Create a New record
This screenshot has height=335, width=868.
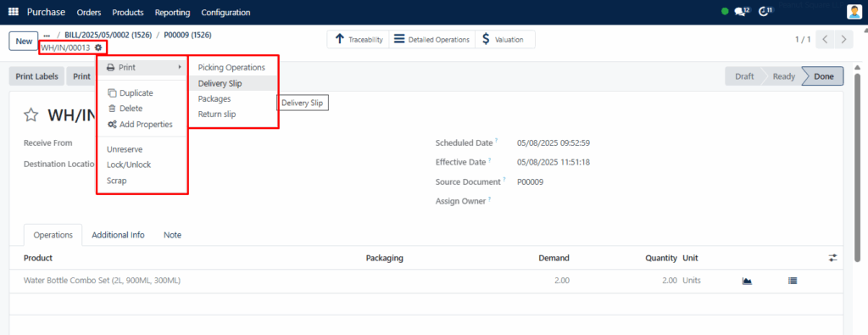tap(24, 42)
